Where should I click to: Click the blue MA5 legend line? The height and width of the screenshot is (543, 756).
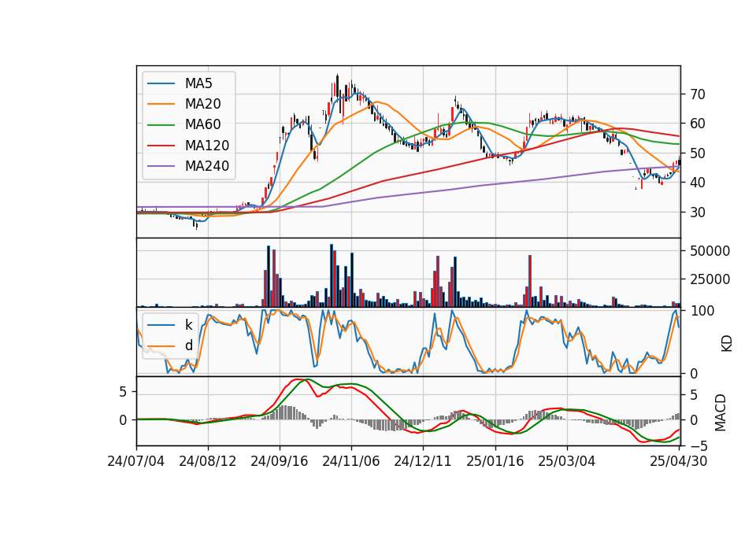click(x=161, y=84)
